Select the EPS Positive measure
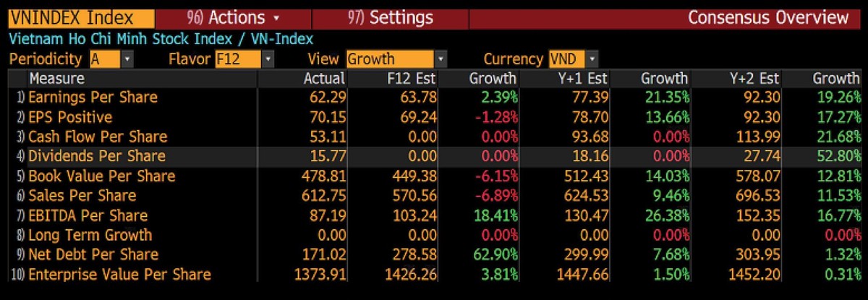 (70, 117)
